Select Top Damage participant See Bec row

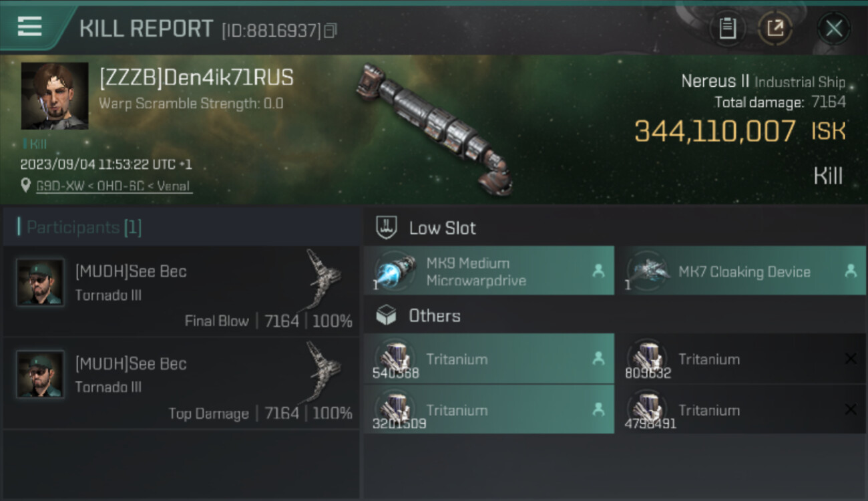(181, 383)
